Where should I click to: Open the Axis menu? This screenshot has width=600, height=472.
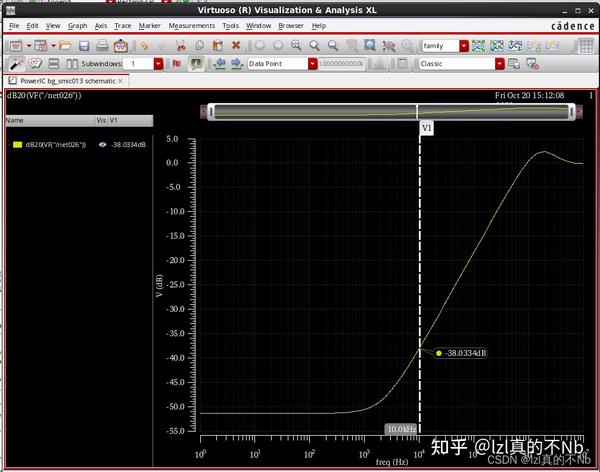coord(101,26)
